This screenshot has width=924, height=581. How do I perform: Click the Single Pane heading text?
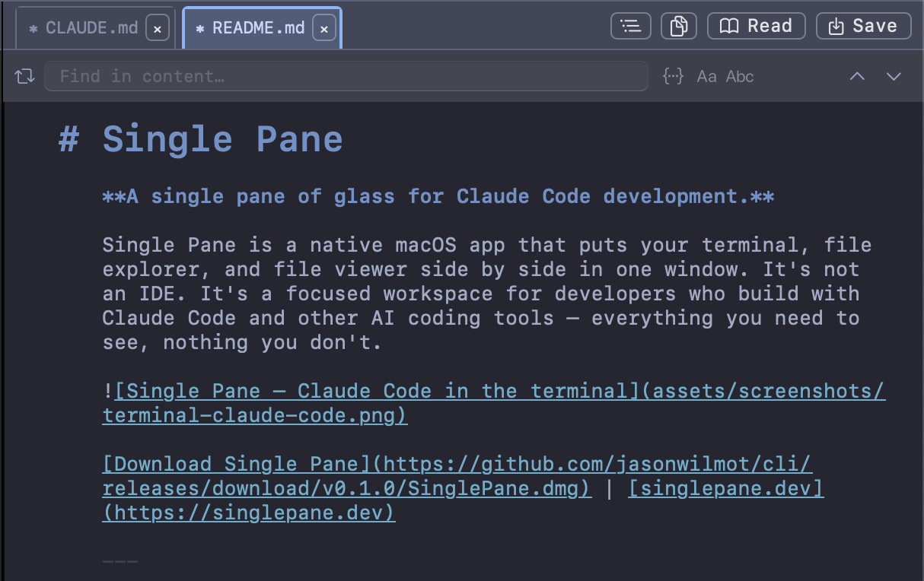[x=222, y=139]
